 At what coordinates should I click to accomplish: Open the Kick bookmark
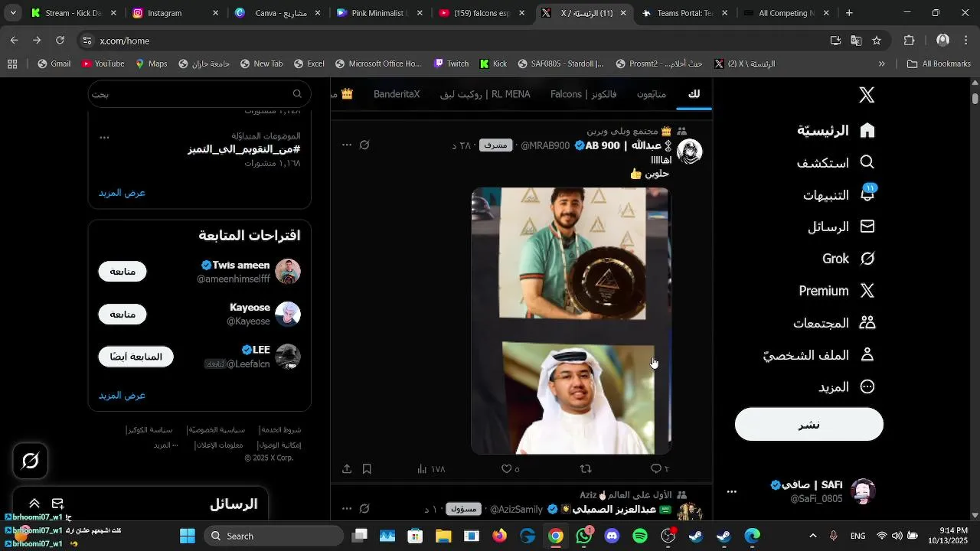click(x=493, y=64)
